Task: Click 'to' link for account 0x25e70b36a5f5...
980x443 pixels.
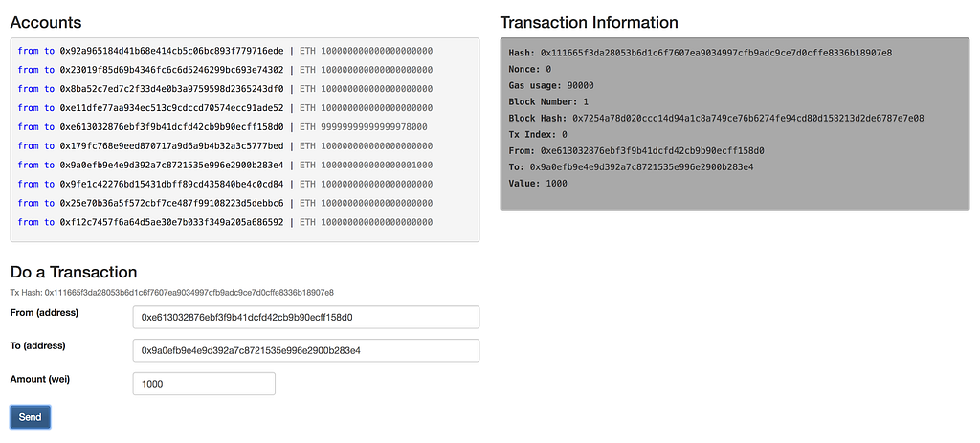Action: (x=50, y=203)
